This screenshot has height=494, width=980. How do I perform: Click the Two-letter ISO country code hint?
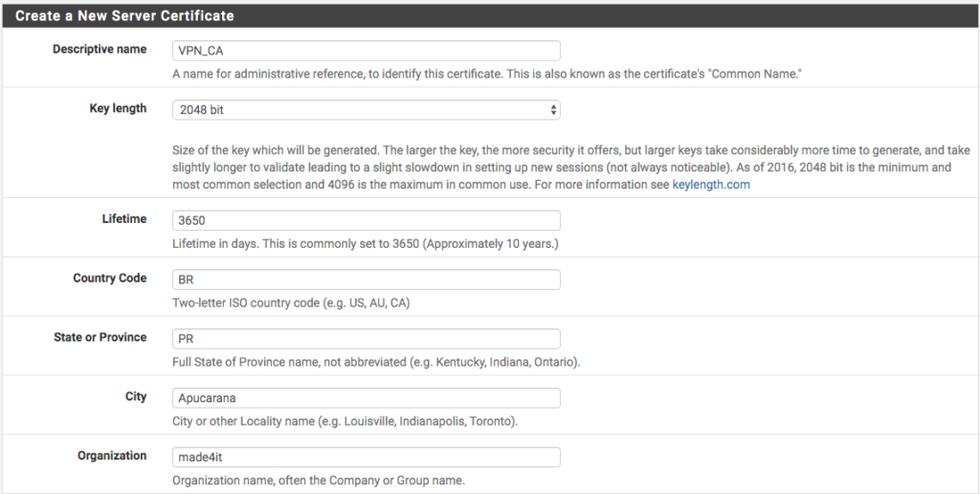[291, 303]
